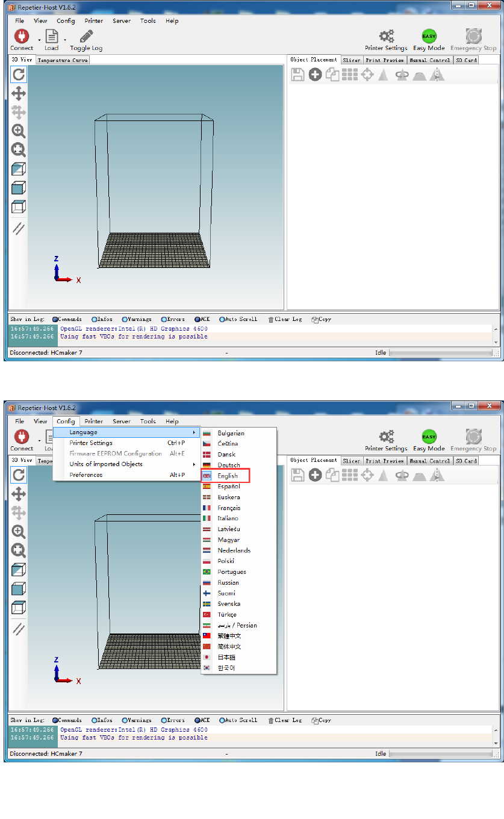Click the green Easy Mode icon in upper window

pos(429,36)
